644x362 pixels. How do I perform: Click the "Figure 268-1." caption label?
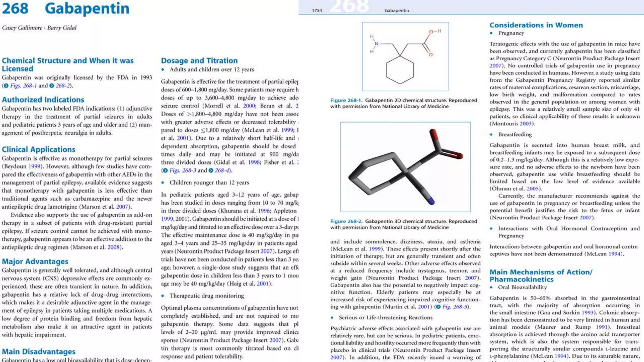(x=346, y=101)
